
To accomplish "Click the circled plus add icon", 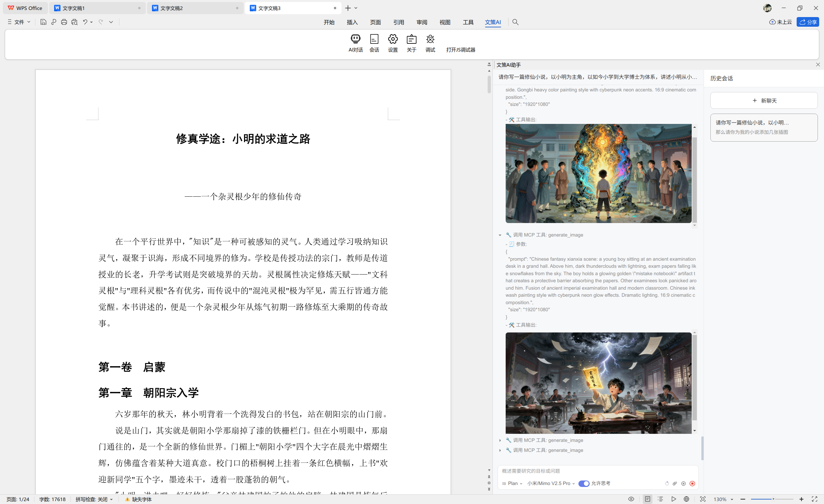I will click(684, 483).
